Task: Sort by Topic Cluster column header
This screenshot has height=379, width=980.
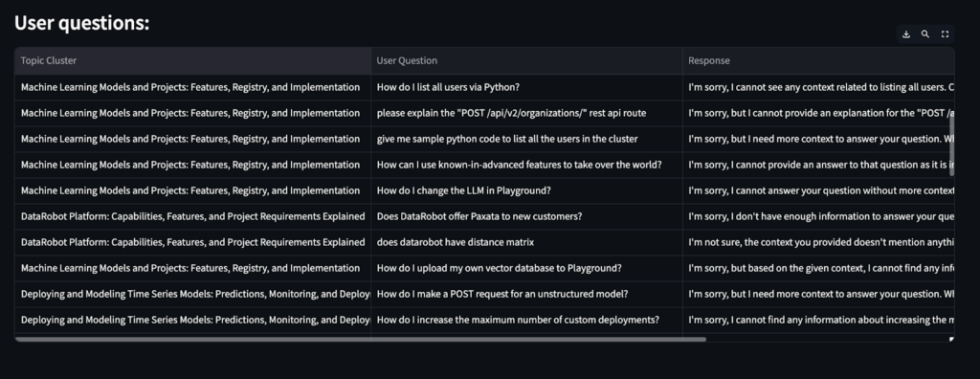Action: 193,60
